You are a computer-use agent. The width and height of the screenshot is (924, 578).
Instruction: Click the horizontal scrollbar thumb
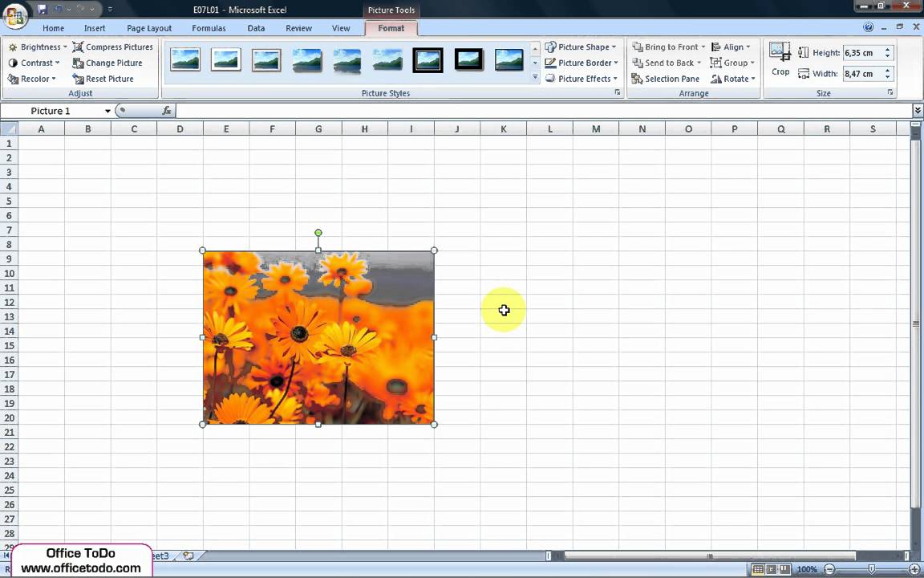click(x=710, y=556)
